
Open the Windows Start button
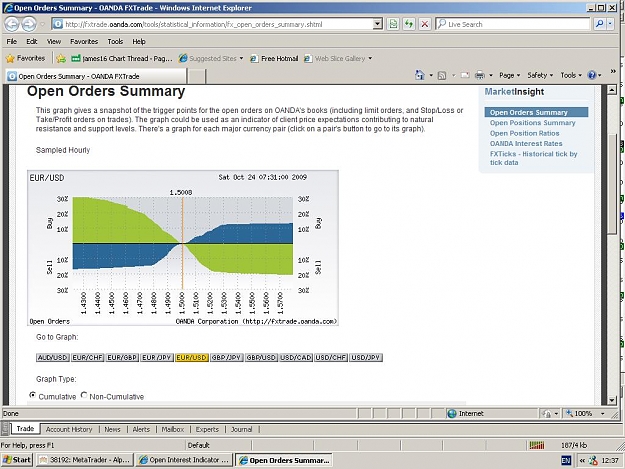point(16,460)
